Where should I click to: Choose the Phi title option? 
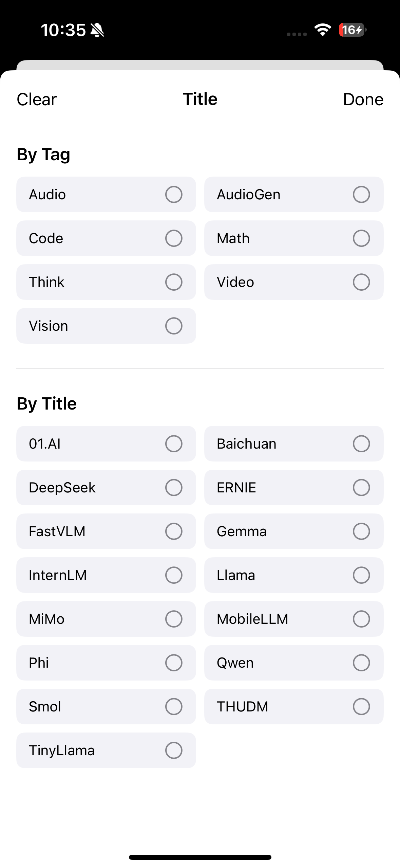pos(106,663)
